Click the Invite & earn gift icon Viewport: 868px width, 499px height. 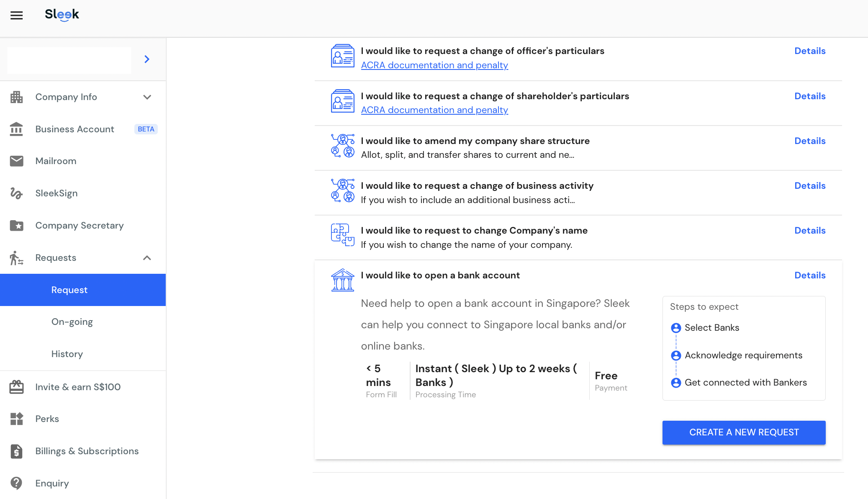pyautogui.click(x=16, y=387)
